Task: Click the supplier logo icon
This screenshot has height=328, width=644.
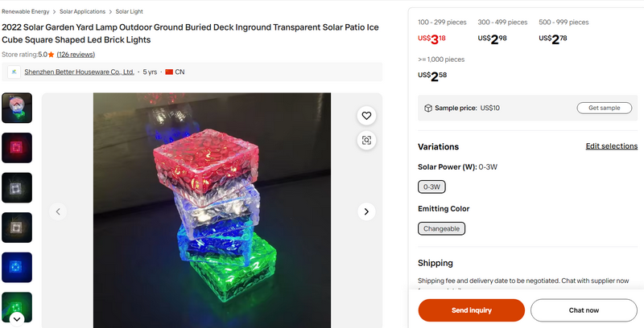Action: pyautogui.click(x=14, y=72)
